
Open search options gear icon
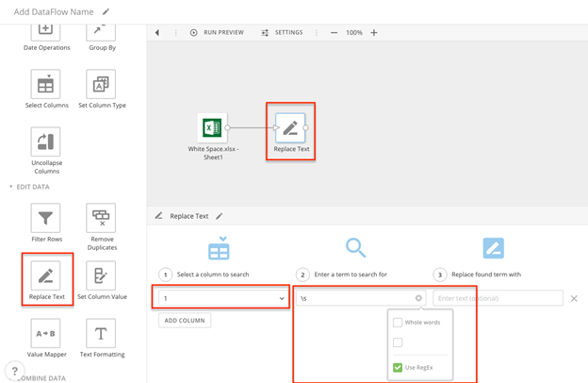click(x=418, y=298)
